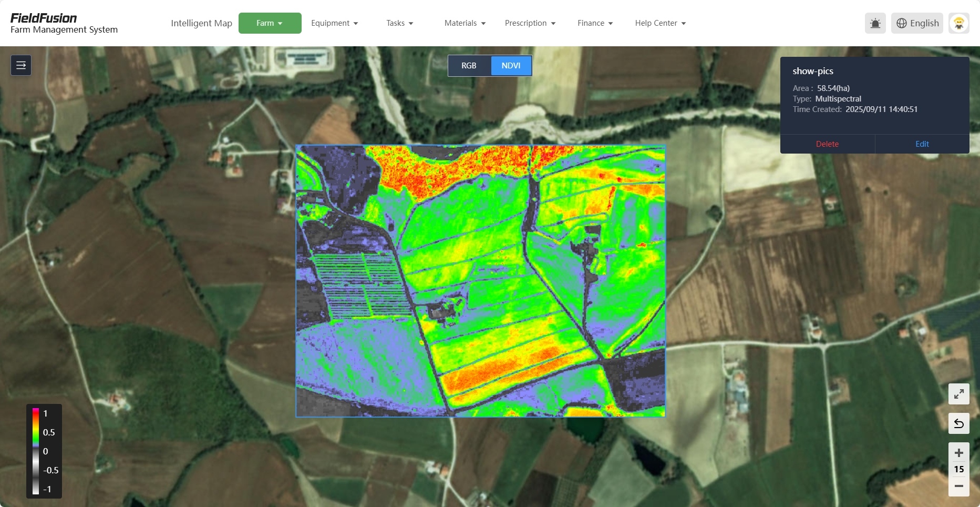Open the Equipment dropdown
This screenshot has height=507, width=980.
334,23
